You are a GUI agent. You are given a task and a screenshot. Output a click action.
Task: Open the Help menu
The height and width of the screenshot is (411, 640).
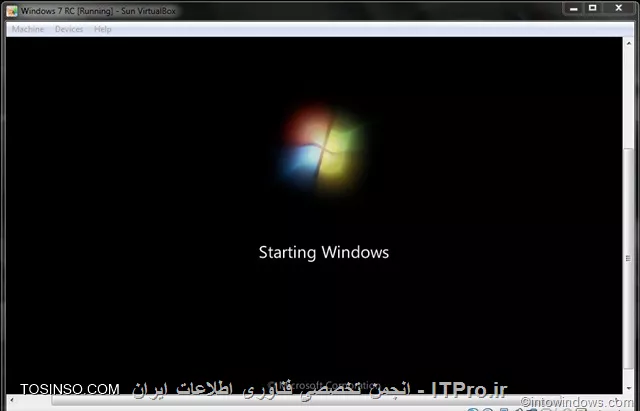click(x=102, y=29)
